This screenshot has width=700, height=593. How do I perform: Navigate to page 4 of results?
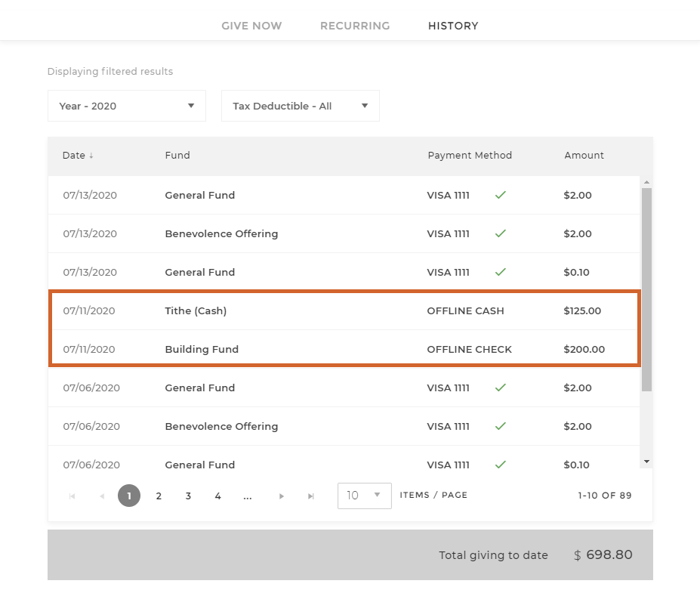click(x=217, y=496)
